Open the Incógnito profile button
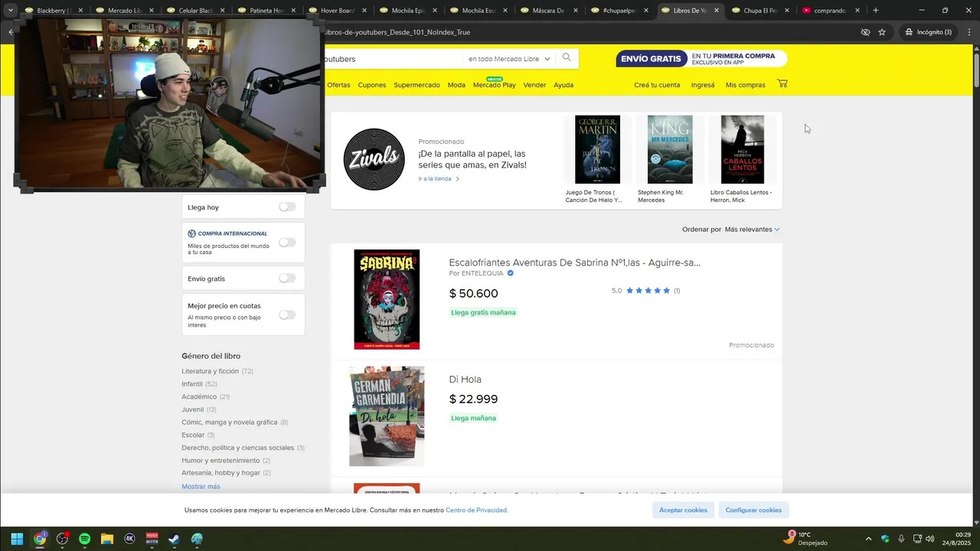Screen dimensions: 980x551 click(x=928, y=32)
